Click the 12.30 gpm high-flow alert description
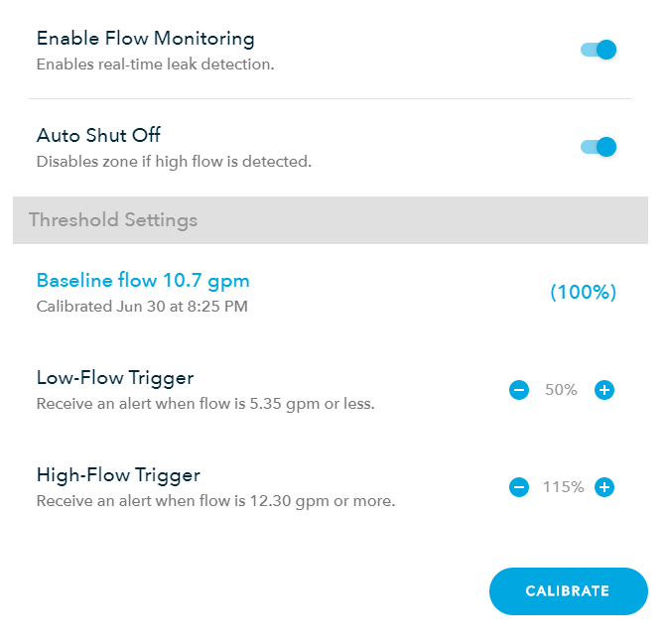669x644 pixels. pos(215,501)
